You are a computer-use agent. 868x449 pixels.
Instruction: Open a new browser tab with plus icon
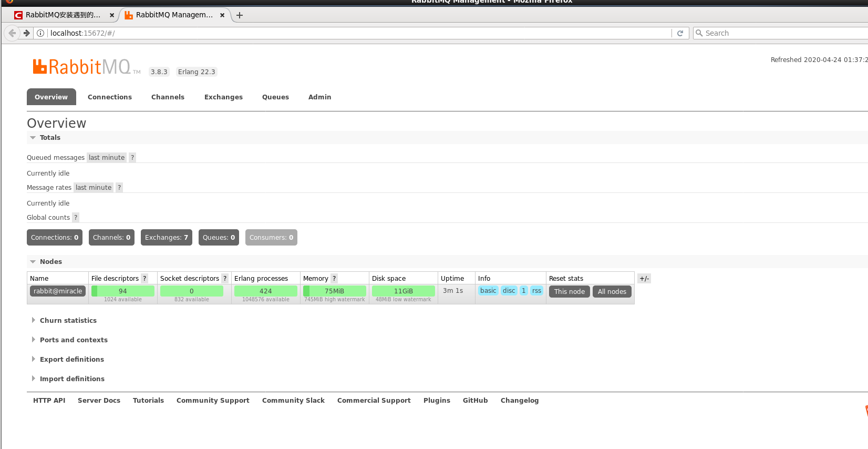click(x=240, y=15)
